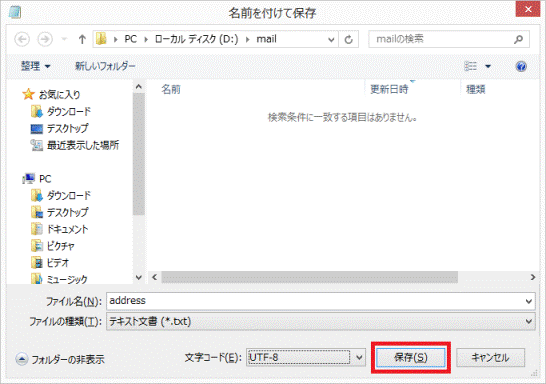Open the 整理 menu

36,66
